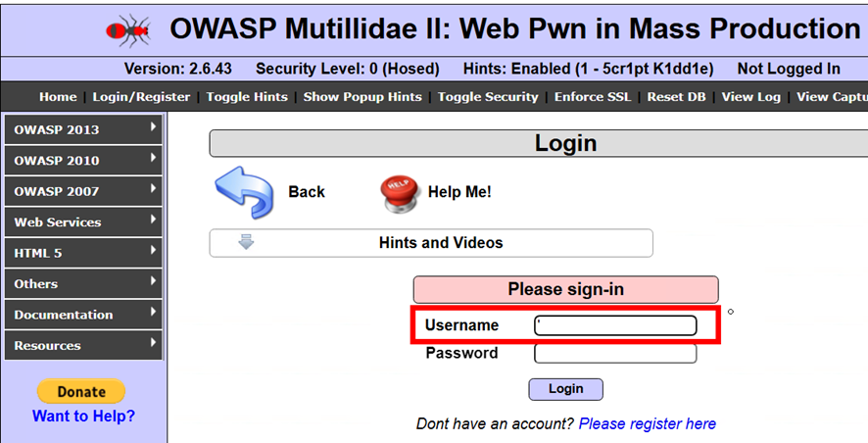
Task: Focus the Password input field
Action: 615,353
